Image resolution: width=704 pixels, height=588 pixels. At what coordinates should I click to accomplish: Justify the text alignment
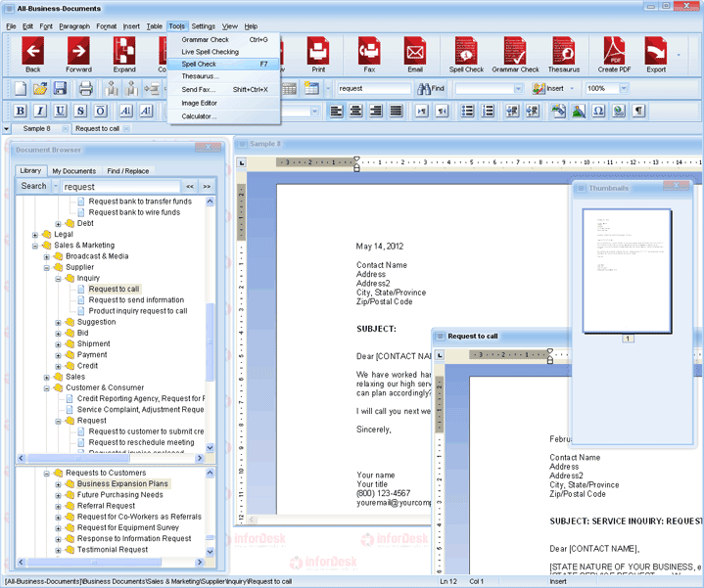coord(396,111)
